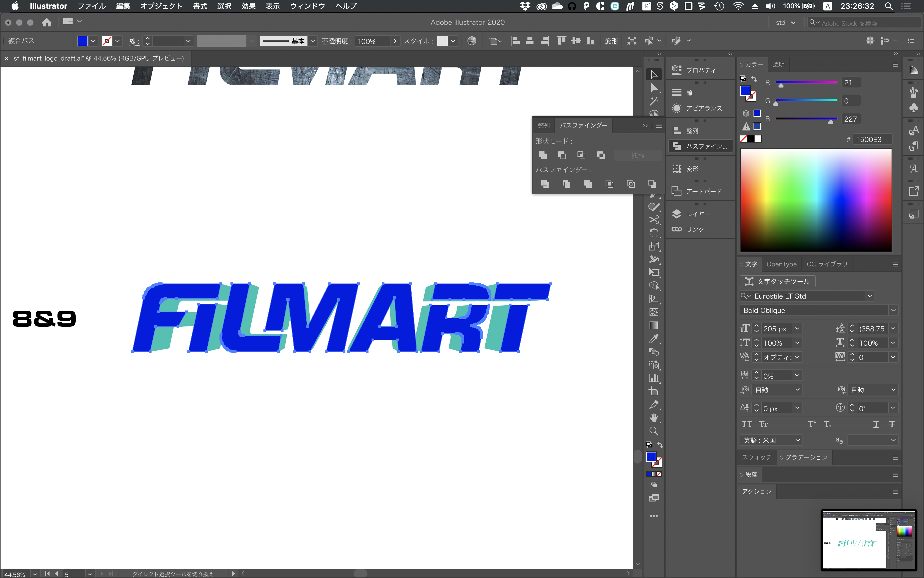Select the Gradient tool
Image resolution: width=924 pixels, height=578 pixels.
(654, 325)
